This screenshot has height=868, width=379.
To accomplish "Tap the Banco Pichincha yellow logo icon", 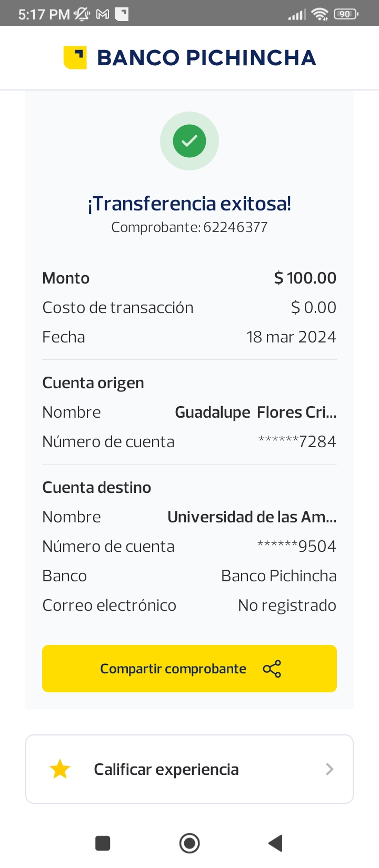I will tap(75, 57).
